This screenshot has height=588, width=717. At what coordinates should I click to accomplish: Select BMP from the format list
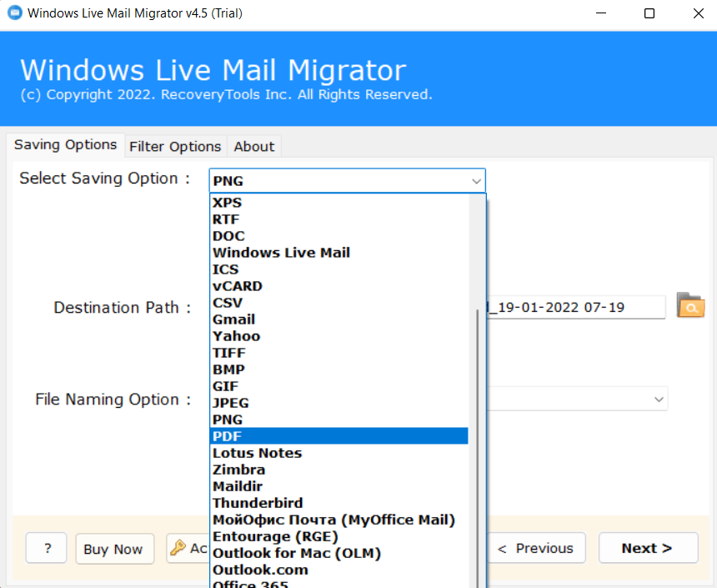339,369
